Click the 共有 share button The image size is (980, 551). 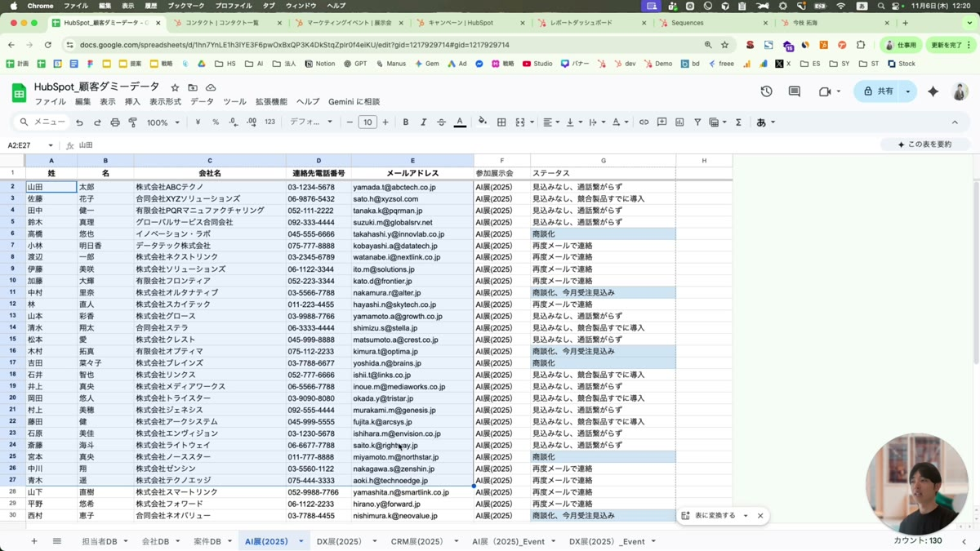click(878, 91)
